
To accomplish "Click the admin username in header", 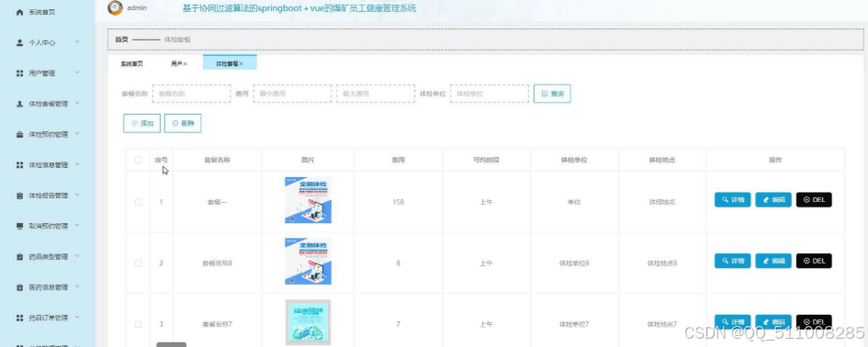I will coord(137,7).
